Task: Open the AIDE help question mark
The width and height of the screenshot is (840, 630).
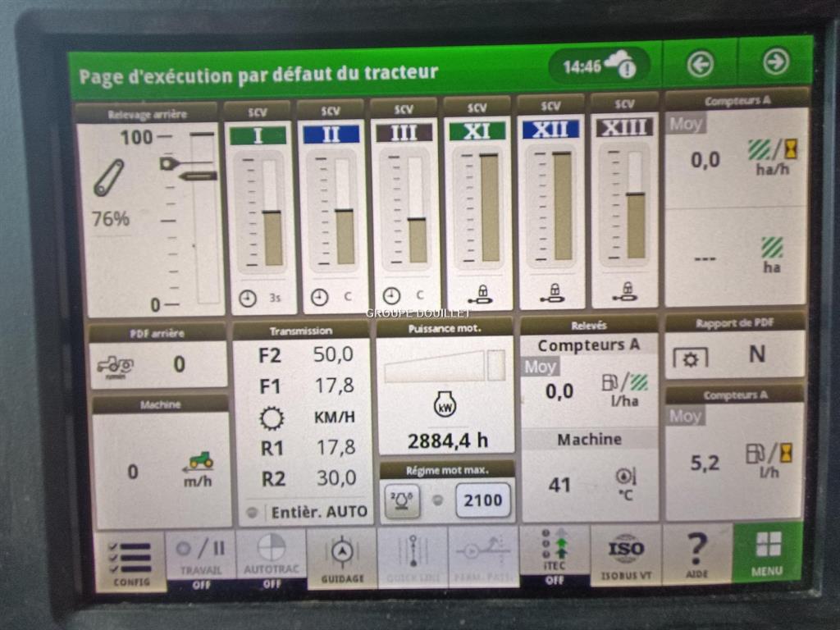Action: (696, 554)
